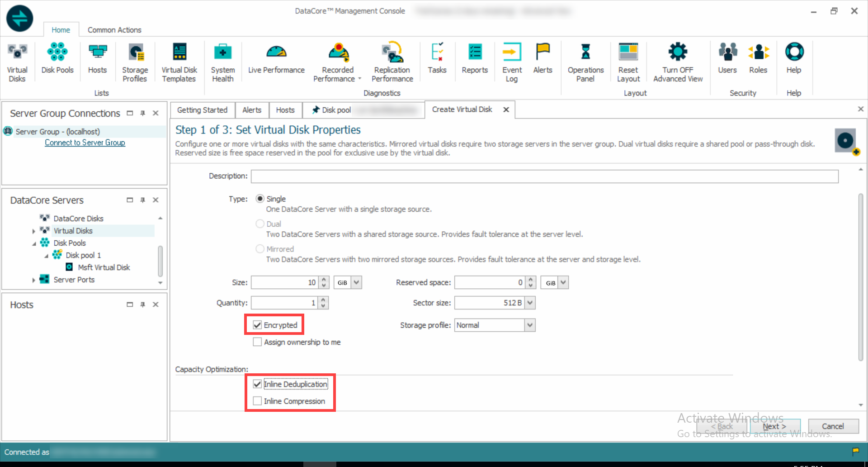Viewport: 868px width, 467px height.
Task: Switch to Common Actions tab
Action: tap(114, 30)
